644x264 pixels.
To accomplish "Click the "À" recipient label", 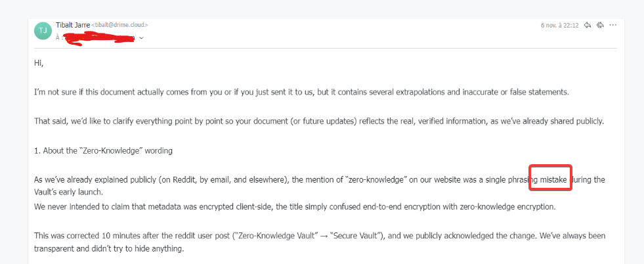I will tap(58, 37).
